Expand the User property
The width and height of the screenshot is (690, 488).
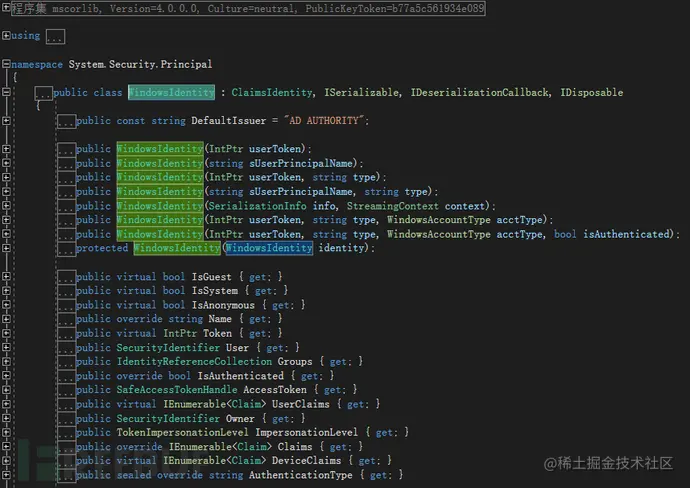coord(6,347)
